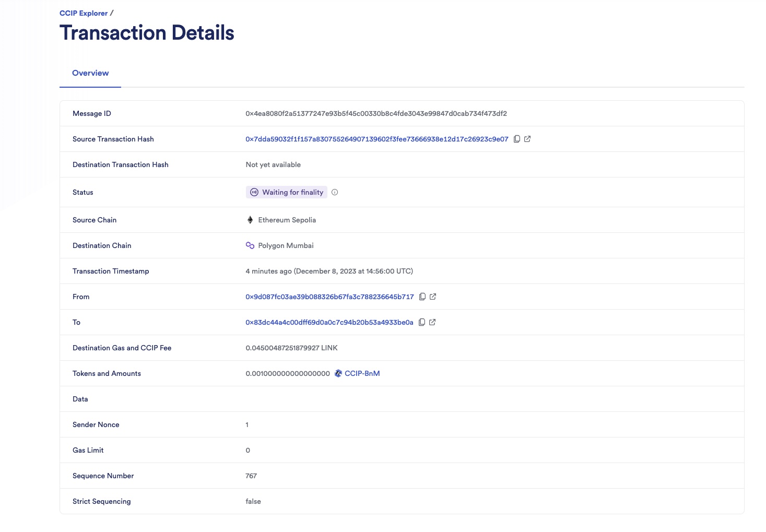Copy the To address

421,322
